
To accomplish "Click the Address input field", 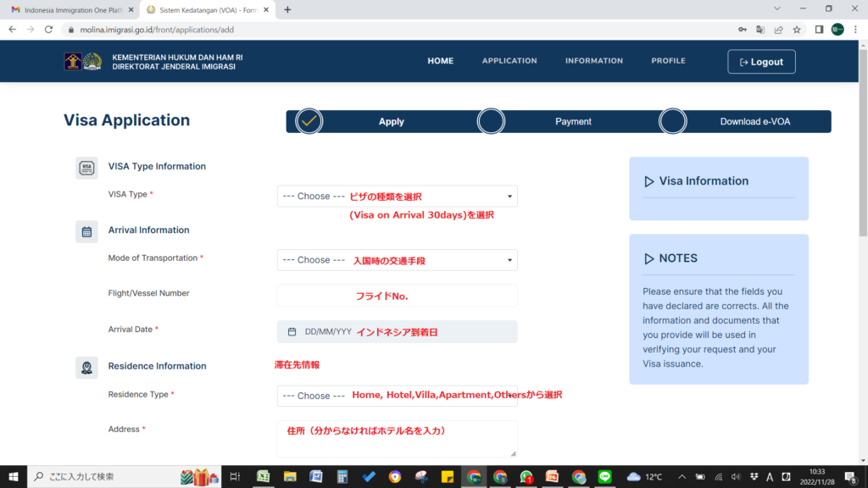I will 397,438.
